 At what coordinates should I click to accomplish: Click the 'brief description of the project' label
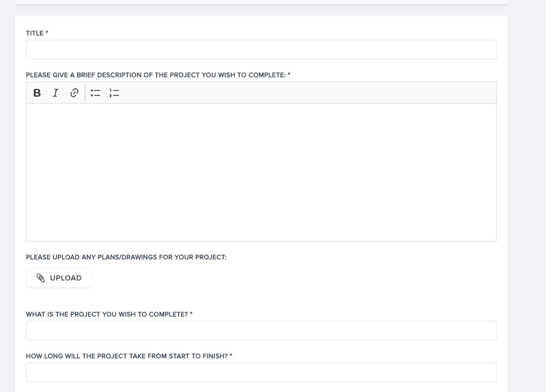pyautogui.click(x=156, y=75)
